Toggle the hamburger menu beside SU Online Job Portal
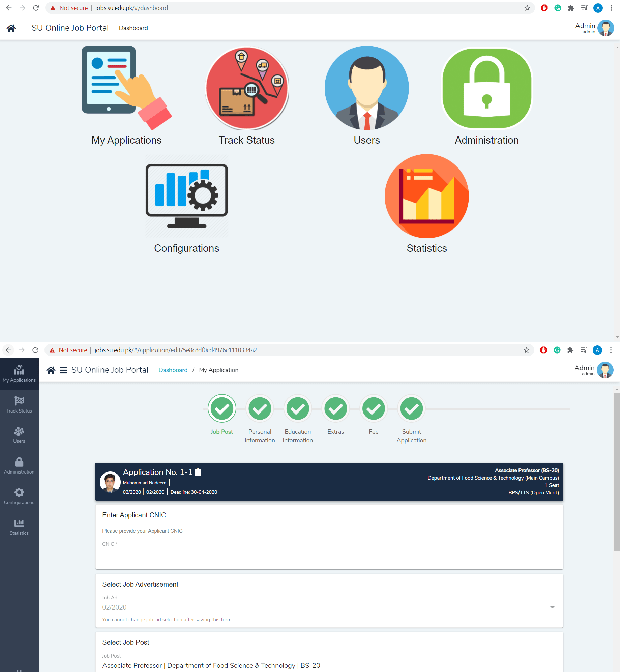 (x=63, y=370)
